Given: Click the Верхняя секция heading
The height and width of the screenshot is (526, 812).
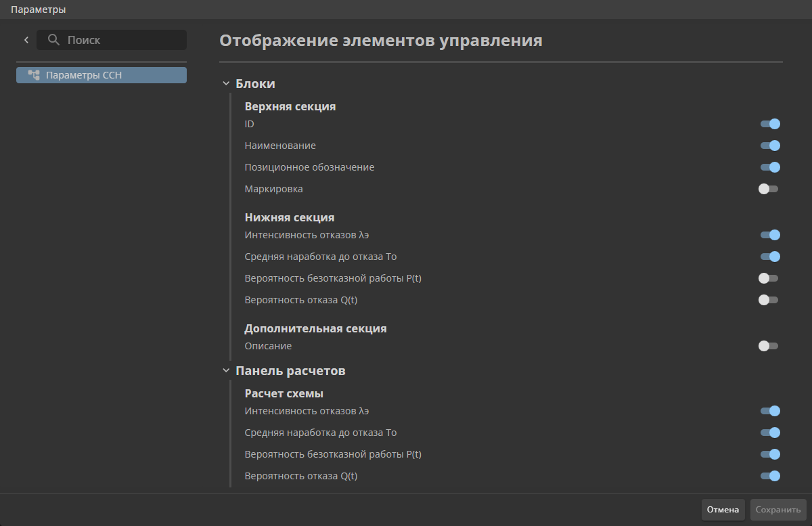Looking at the screenshot, I should point(290,106).
